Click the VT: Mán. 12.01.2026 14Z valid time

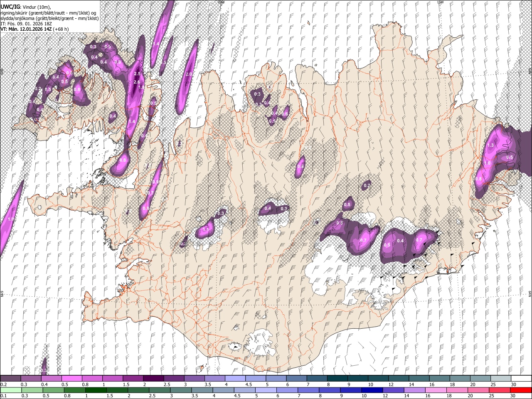26,29
